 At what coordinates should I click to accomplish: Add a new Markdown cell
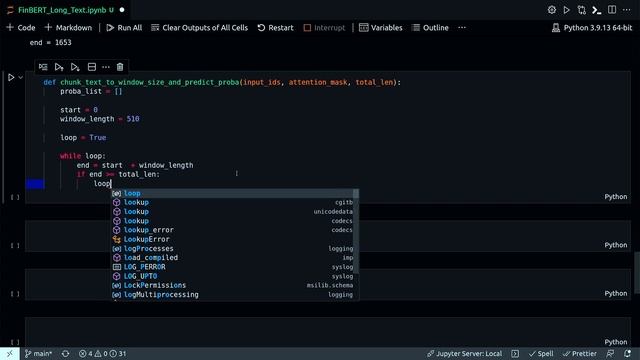[68, 28]
